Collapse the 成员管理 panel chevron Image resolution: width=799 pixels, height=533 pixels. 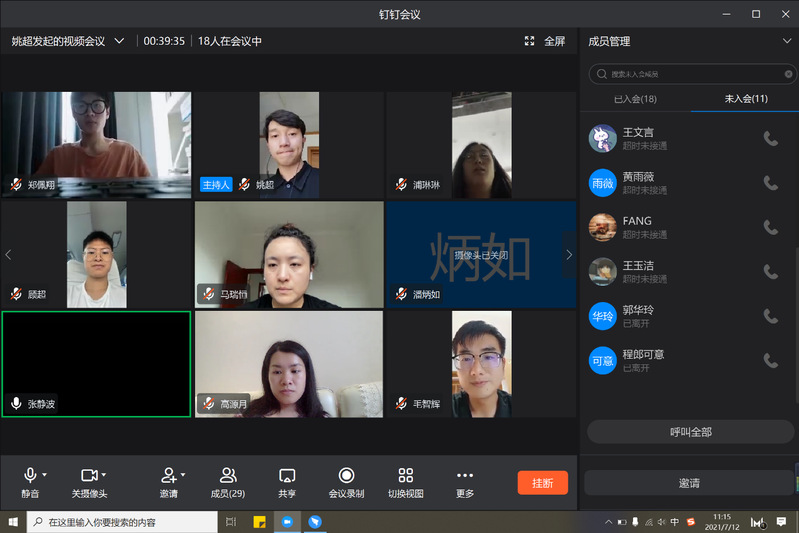[x=786, y=41]
